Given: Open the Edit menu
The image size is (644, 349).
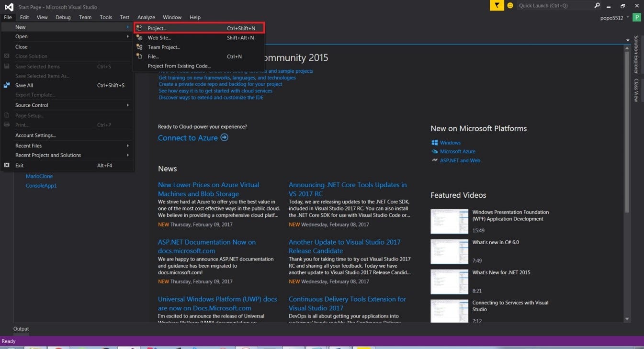Looking at the screenshot, I should 24,17.
